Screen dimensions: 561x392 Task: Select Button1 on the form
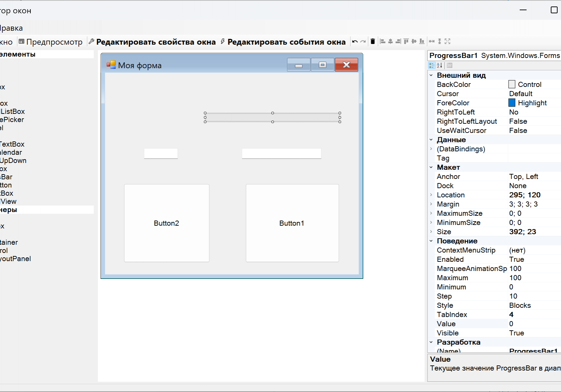coord(292,223)
